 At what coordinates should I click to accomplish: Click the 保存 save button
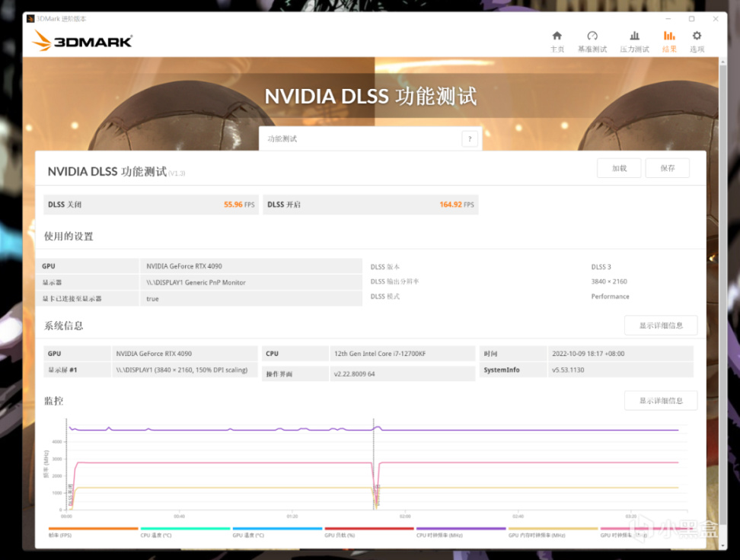point(668,168)
